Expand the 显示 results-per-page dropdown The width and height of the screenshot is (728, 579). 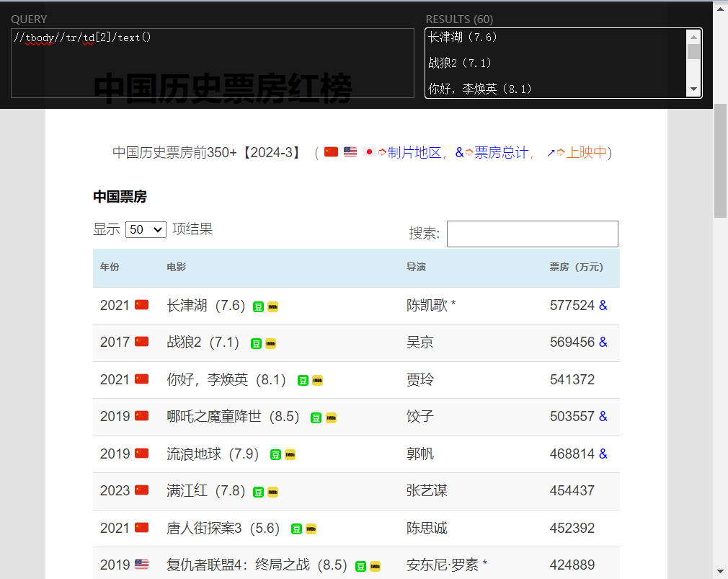[146, 230]
